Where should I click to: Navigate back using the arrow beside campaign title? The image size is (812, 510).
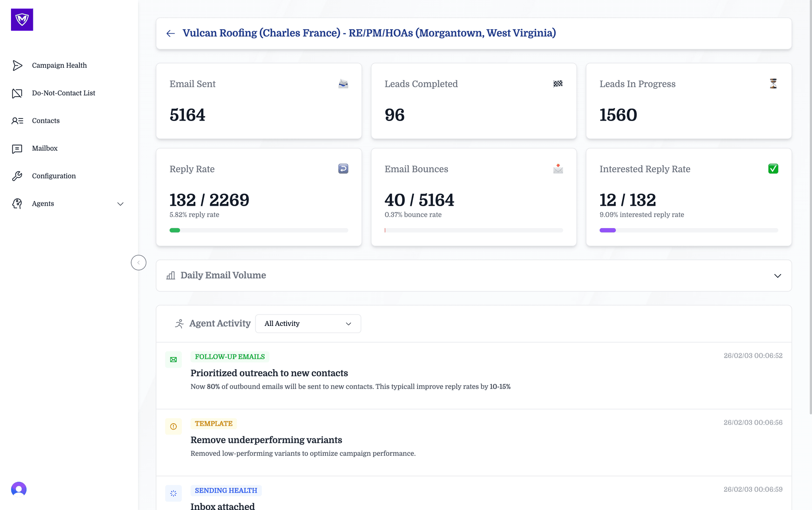tap(170, 33)
